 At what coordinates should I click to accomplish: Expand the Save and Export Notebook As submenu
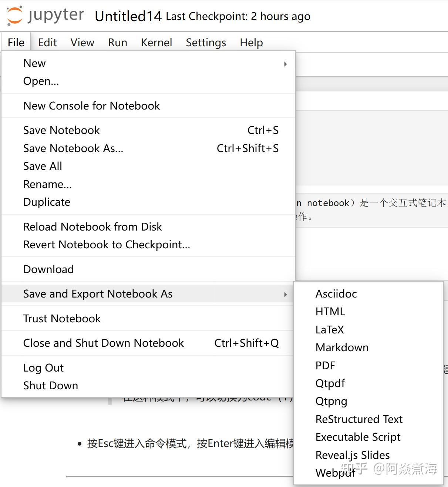click(285, 294)
